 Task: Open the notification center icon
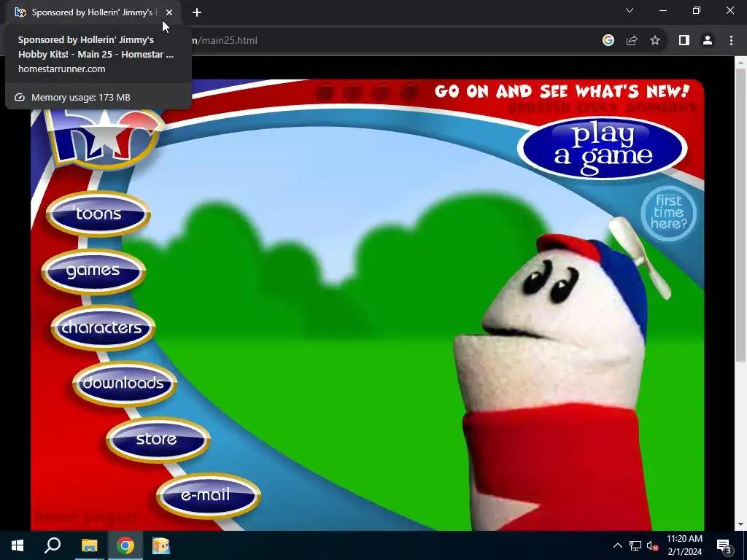[724, 545]
